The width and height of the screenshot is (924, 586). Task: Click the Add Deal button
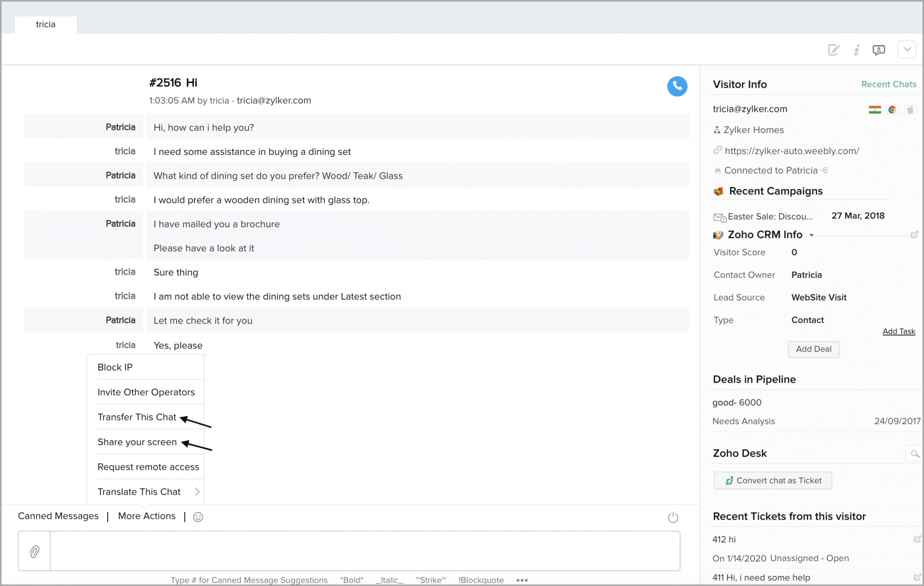pyautogui.click(x=813, y=349)
